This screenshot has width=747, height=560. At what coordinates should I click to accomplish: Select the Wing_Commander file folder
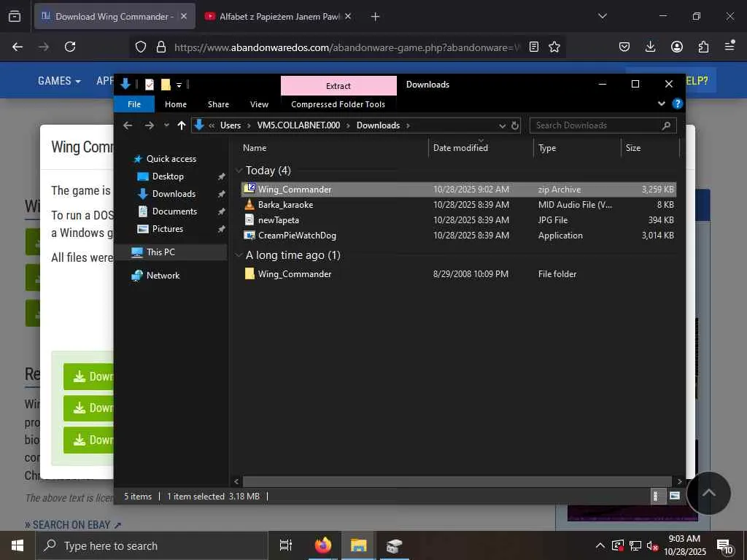[458, 274]
